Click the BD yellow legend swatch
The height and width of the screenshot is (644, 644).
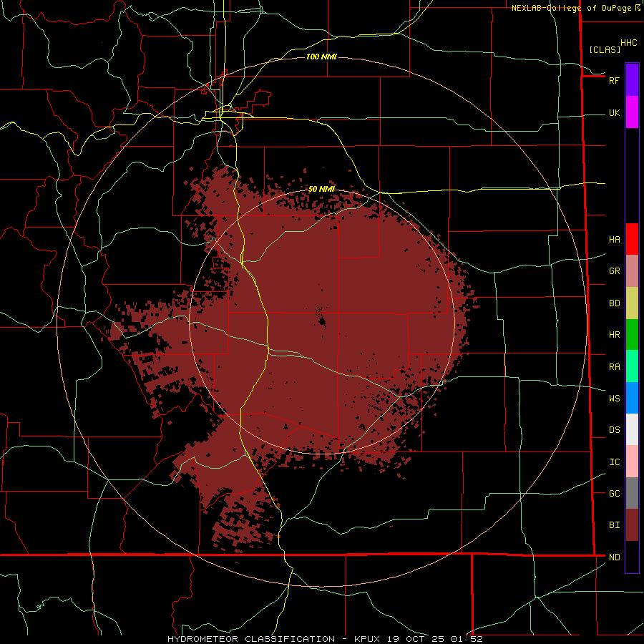632,303
